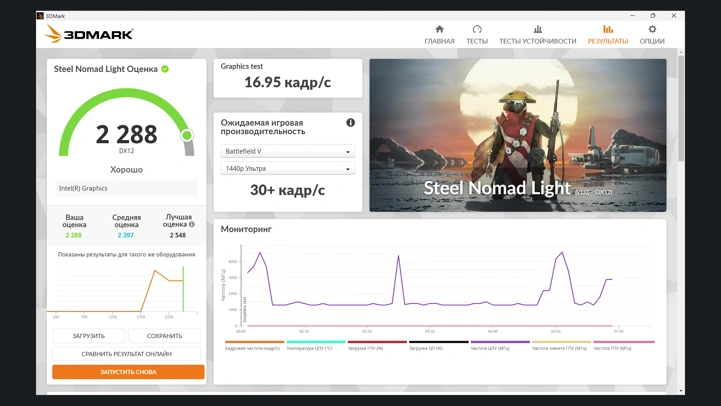The width and height of the screenshot is (721, 406).
Task: Click the green verified checkmark icon
Action: coord(165,69)
